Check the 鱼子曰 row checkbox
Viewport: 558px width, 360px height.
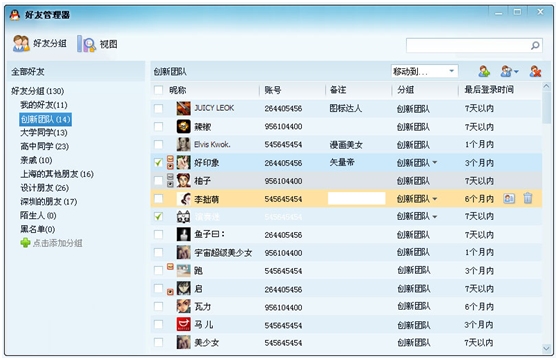pos(158,234)
